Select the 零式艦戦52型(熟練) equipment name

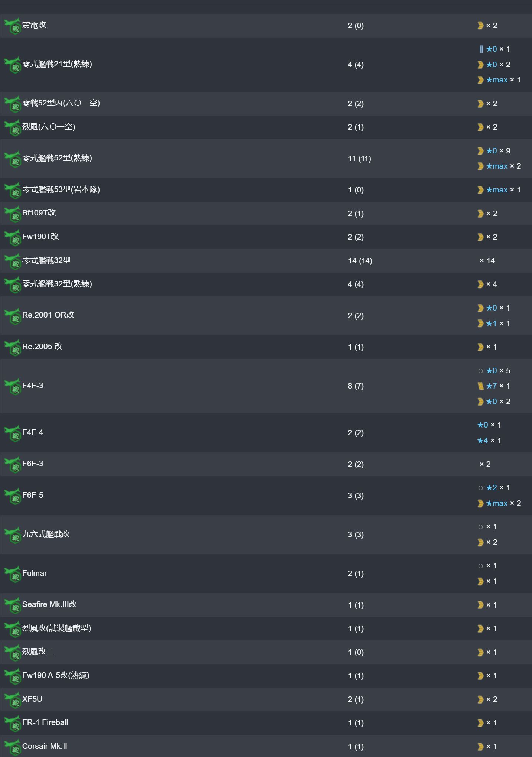point(57,158)
